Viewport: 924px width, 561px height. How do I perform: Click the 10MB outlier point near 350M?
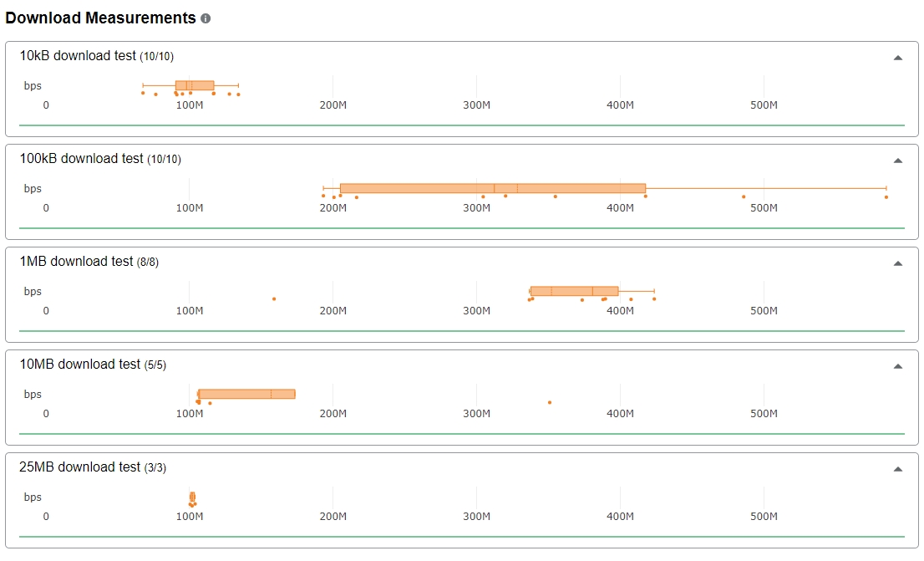(550, 402)
